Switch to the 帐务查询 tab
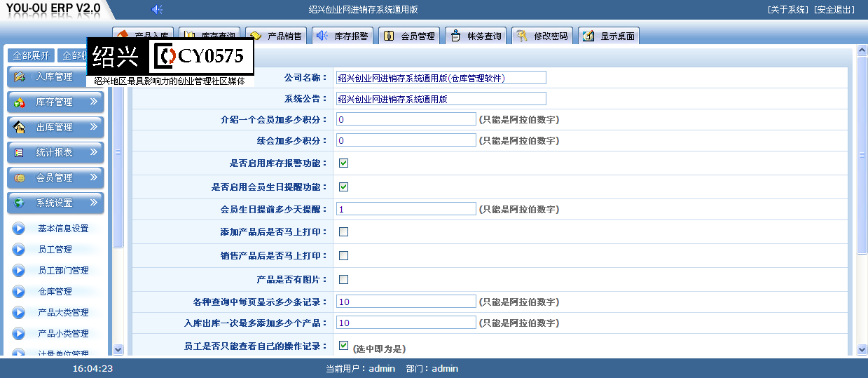 (x=476, y=36)
